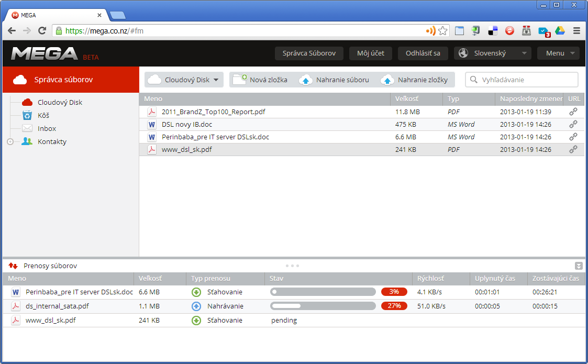588x364 pixels.
Task: Click the Prenosy súborov transfer arrows icon
Action: (13, 266)
